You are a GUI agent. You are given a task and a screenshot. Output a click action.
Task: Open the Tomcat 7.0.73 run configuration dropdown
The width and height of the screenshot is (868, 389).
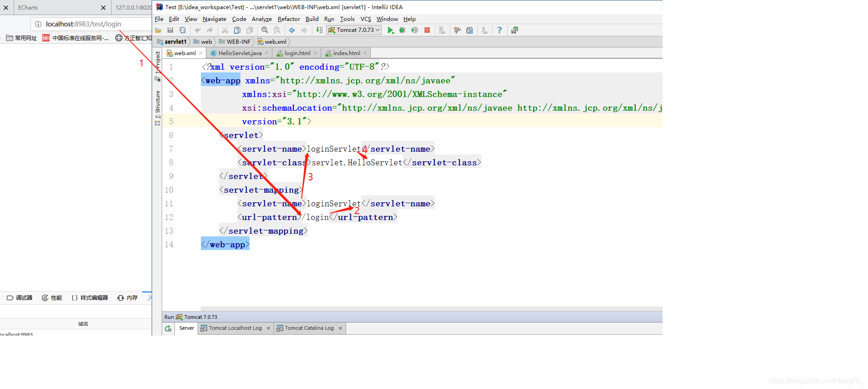click(x=354, y=30)
